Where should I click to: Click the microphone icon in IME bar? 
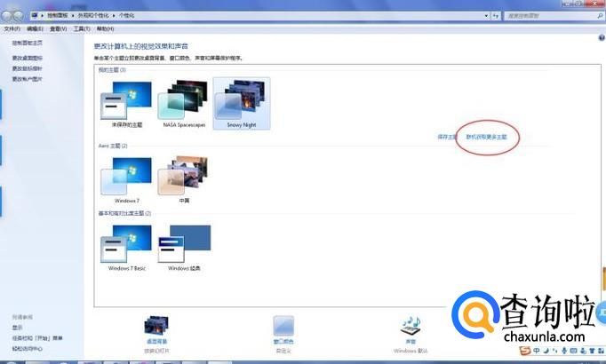pyautogui.click(x=564, y=351)
